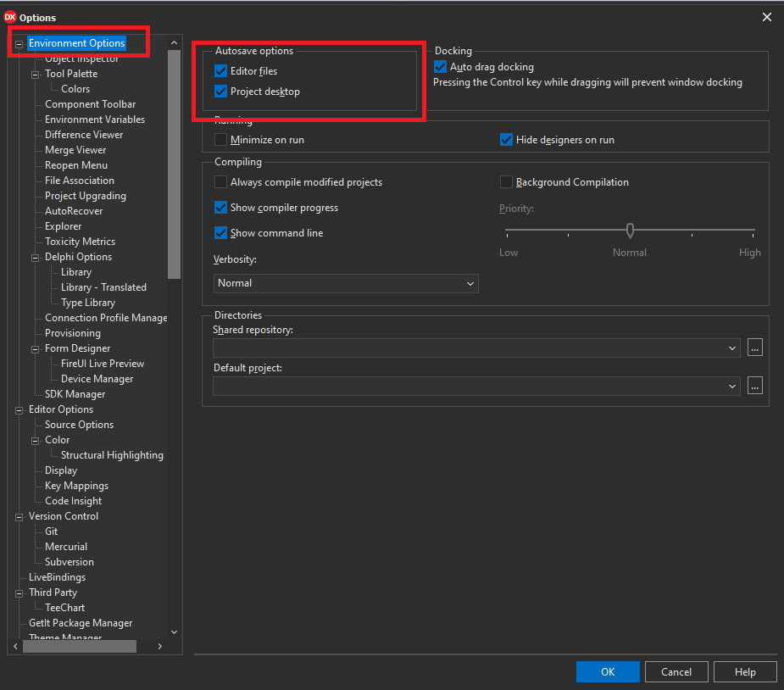This screenshot has width=784, height=690.
Task: Open the Shared repository dropdown
Action: click(x=732, y=348)
